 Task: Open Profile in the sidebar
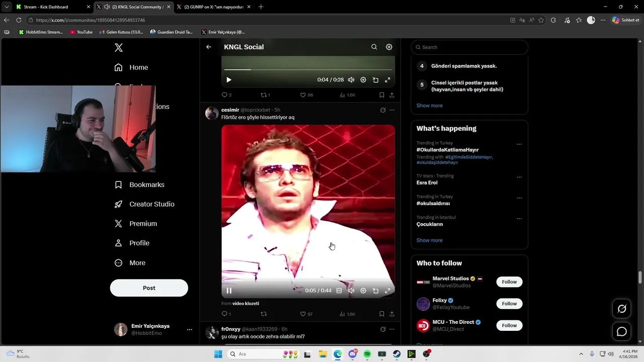[132, 243]
